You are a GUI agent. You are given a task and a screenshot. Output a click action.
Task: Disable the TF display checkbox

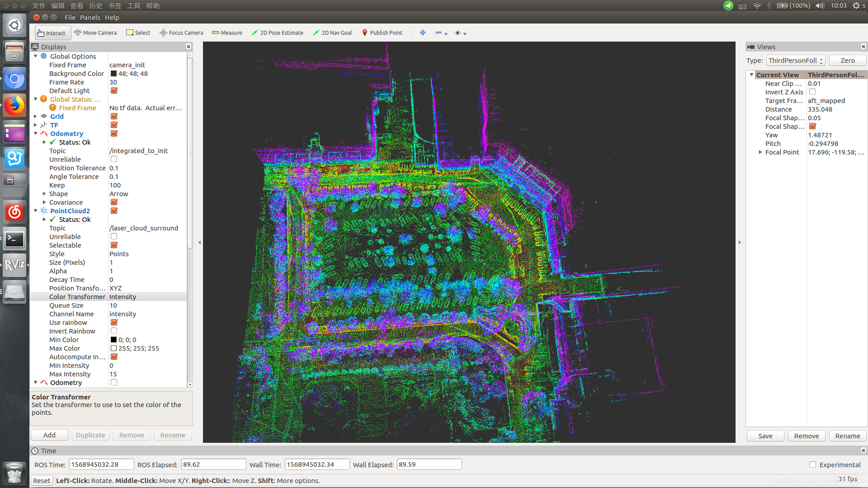point(114,125)
